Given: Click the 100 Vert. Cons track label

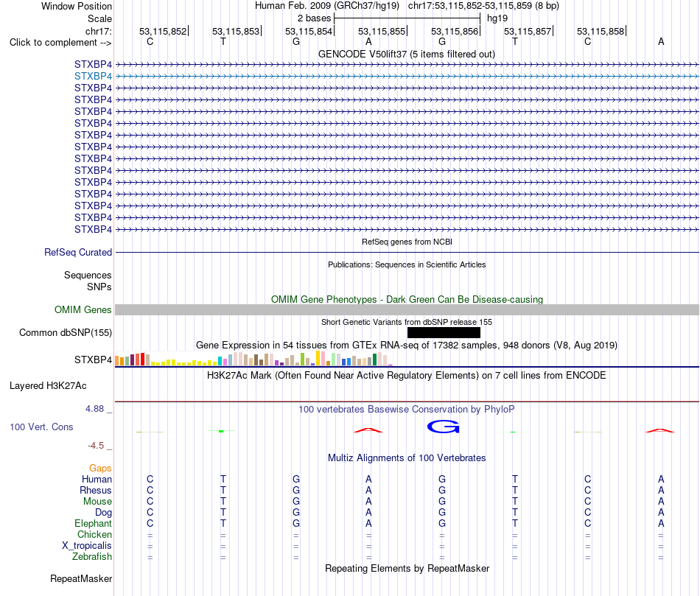Looking at the screenshot, I should point(41,427).
